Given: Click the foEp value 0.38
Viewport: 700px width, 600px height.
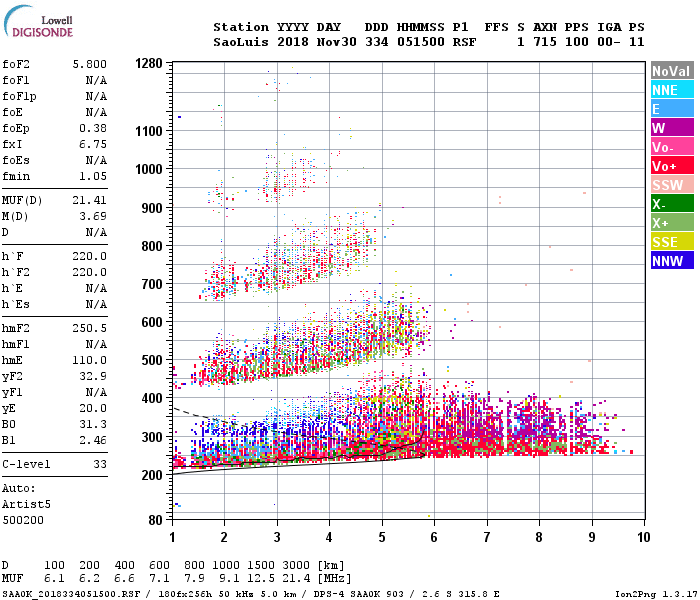Looking at the screenshot, I should pyautogui.click(x=93, y=129).
